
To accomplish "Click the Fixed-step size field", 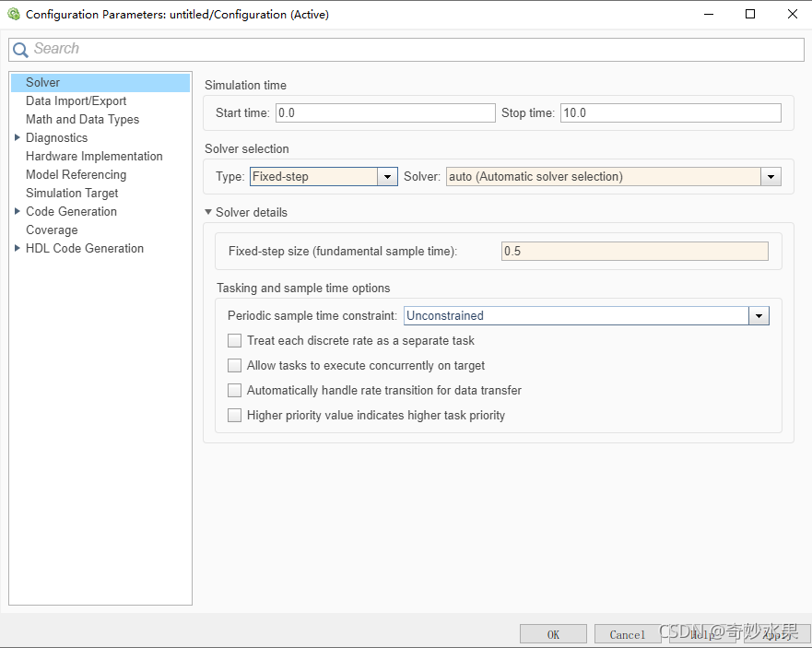I will (x=635, y=252).
